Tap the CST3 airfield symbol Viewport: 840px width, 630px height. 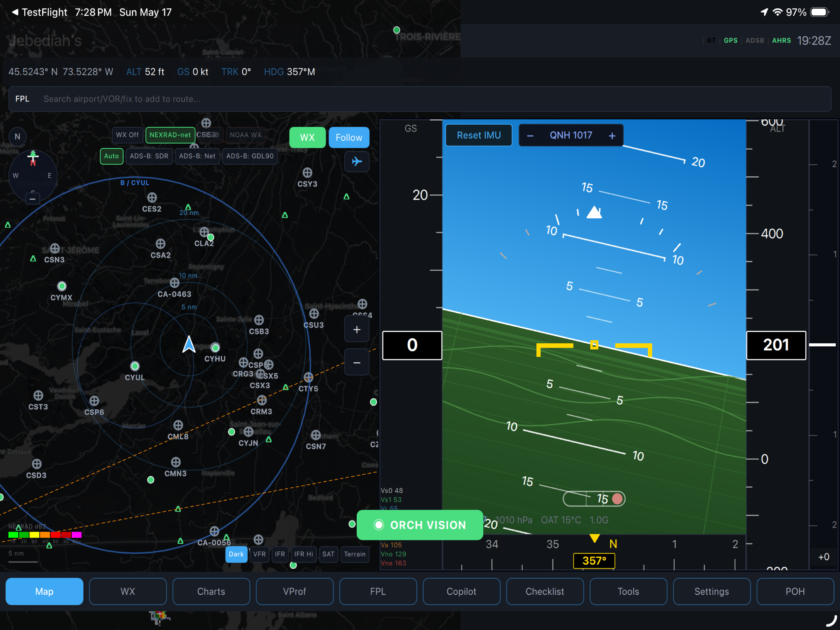click(38, 396)
